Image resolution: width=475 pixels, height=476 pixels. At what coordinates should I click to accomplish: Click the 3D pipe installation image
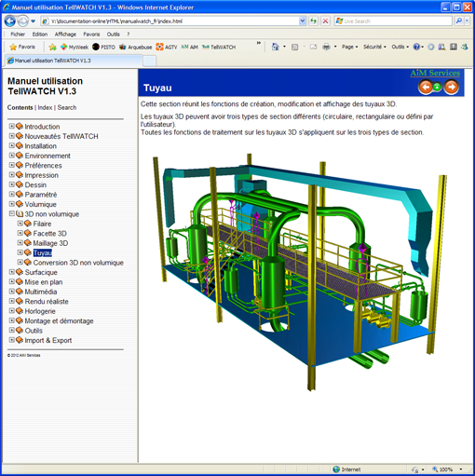pyautogui.click(x=300, y=272)
